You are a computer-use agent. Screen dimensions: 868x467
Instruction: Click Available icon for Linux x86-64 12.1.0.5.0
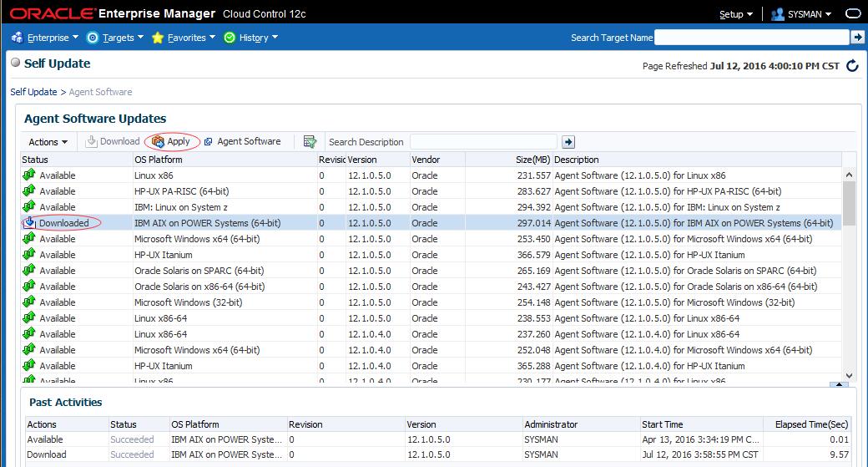(28, 318)
